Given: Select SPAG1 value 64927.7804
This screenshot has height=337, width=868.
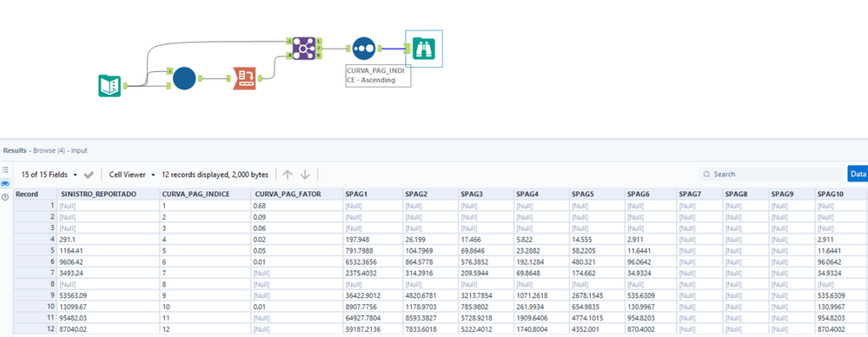Looking at the screenshot, I should [373, 318].
